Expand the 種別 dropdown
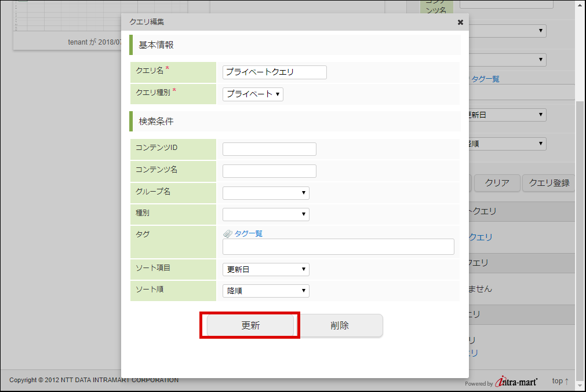Viewport: 586px width, 392px height. tap(265, 214)
